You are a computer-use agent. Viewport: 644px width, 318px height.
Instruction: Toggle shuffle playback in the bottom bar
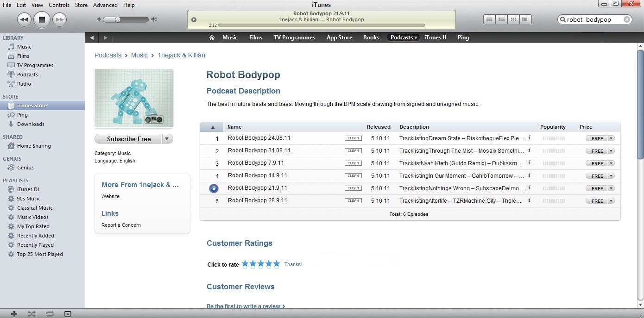point(32,313)
